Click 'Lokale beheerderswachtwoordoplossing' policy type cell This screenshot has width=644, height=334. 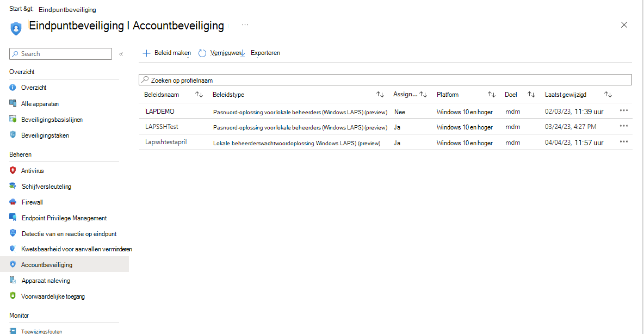point(296,143)
